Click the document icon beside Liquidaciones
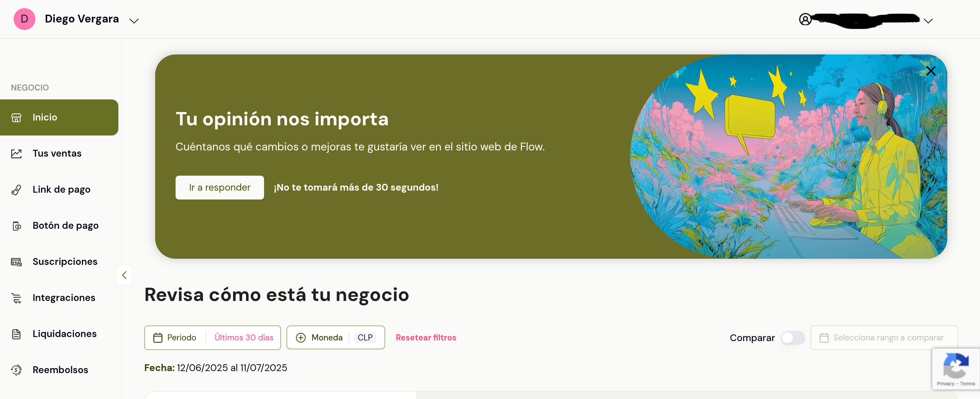Image resolution: width=980 pixels, height=399 pixels. coord(16,334)
